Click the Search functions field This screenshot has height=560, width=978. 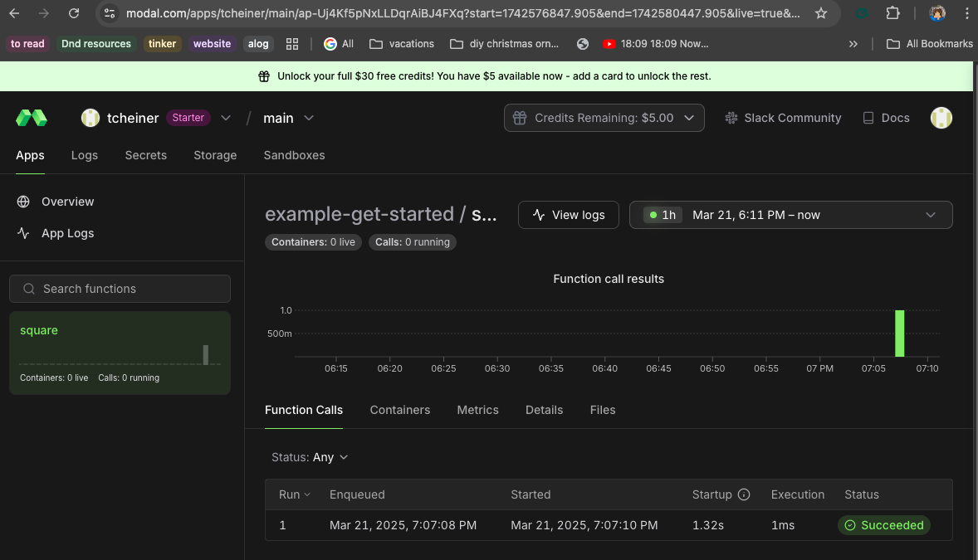(x=120, y=289)
